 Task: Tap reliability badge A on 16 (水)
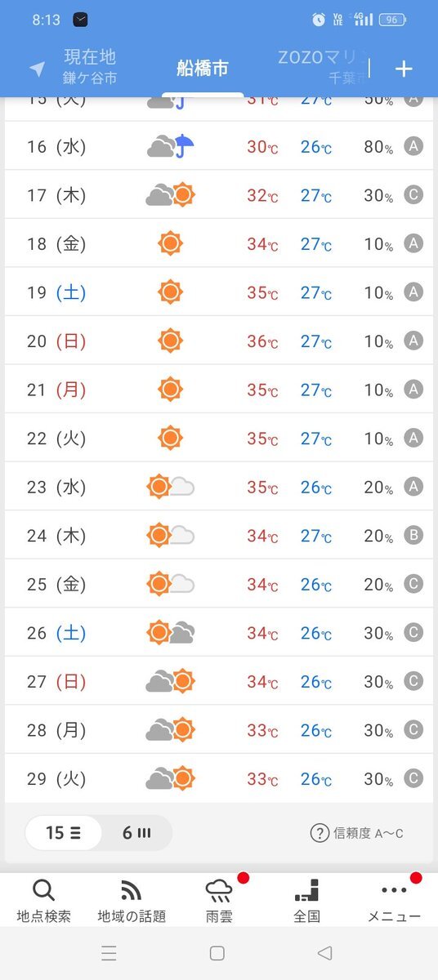(413, 146)
